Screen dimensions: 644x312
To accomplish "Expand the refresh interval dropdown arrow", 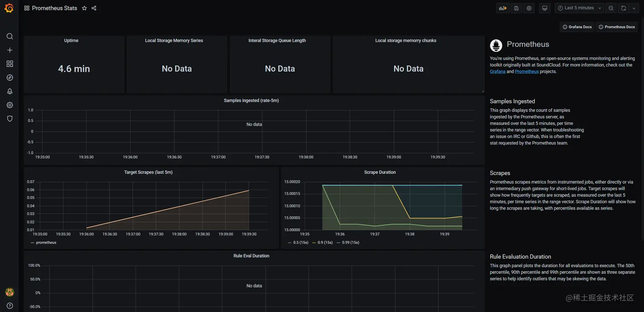I will [634, 8].
